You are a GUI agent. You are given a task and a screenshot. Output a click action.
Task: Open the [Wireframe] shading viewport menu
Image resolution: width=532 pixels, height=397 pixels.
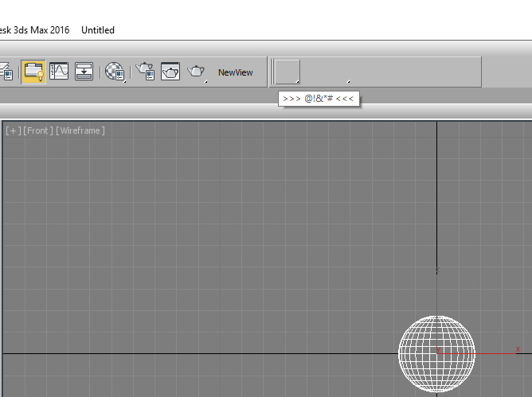click(80, 130)
